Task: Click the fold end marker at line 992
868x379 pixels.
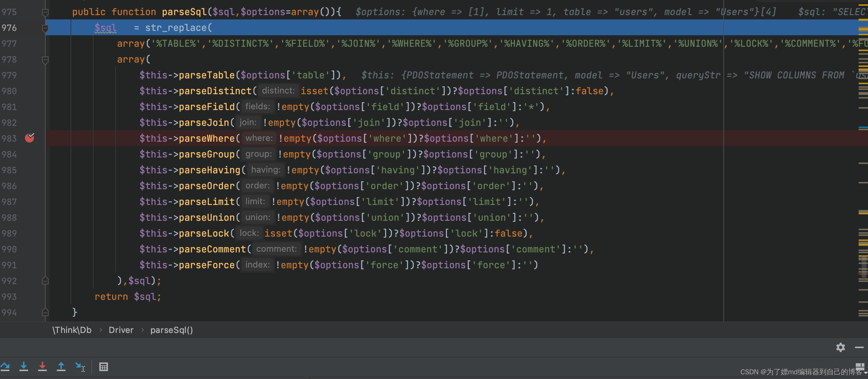Action: [45, 281]
